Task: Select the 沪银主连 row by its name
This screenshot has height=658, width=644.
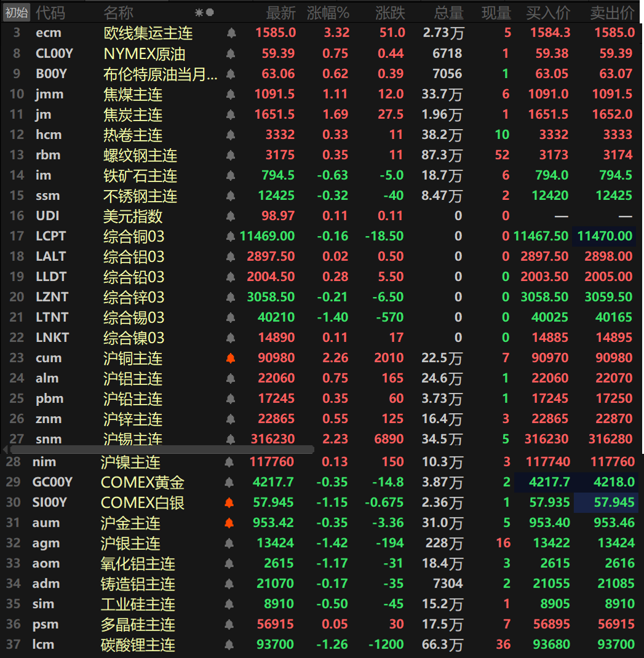Action: coord(130,544)
